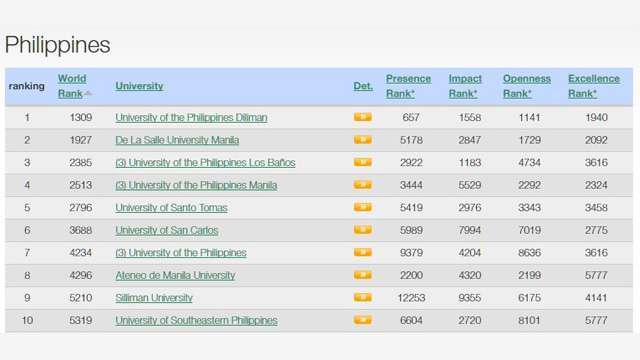The height and width of the screenshot is (360, 640).
Task: Select excellence rank value 2092
Action: coord(596,140)
